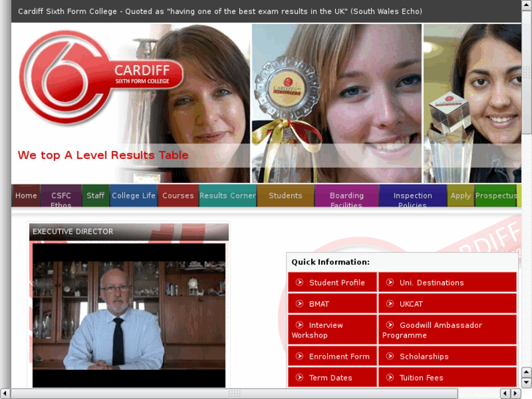
Task: Open Inspection Policies menu item
Action: click(x=413, y=195)
